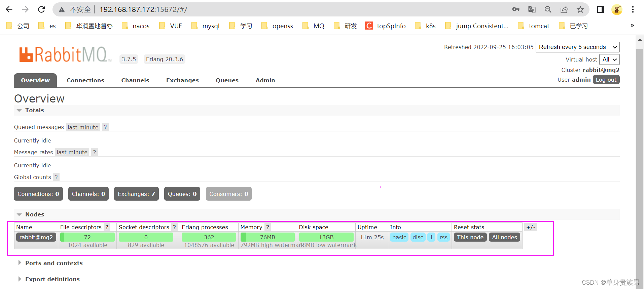Open help for Memory column
The width and height of the screenshot is (644, 289).
(x=267, y=227)
